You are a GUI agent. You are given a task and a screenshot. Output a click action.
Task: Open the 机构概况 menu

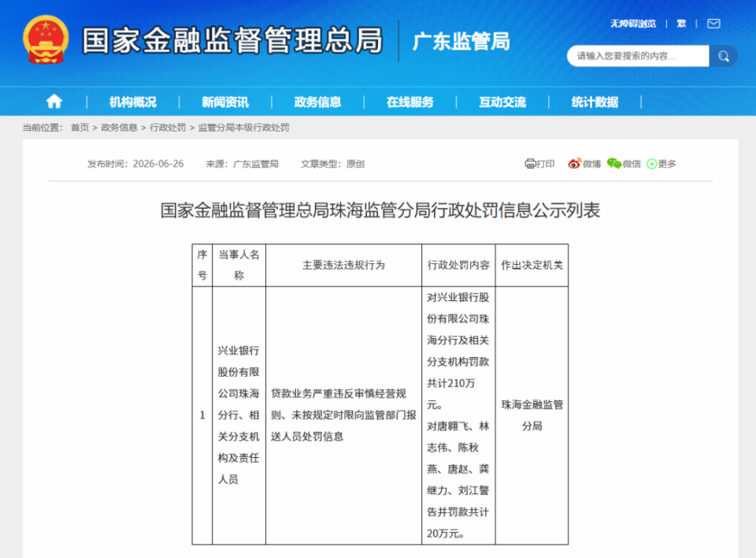133,102
